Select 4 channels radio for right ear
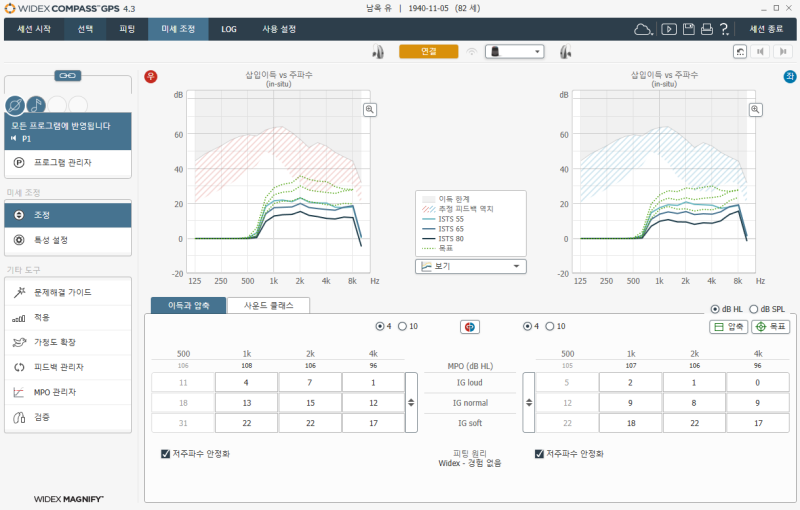Viewport: 800px width, 510px height. (x=380, y=326)
